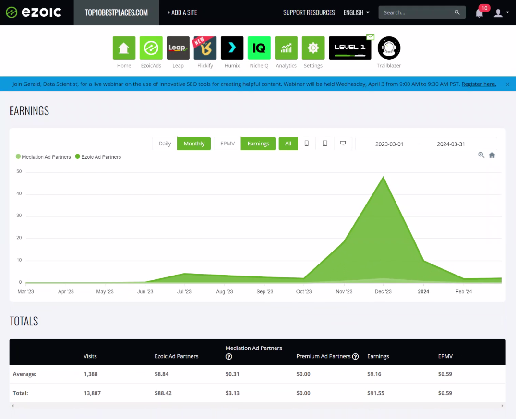Viewport: 516px width, 420px height.
Task: Open the Home dashboard icon
Action: coord(124,48)
